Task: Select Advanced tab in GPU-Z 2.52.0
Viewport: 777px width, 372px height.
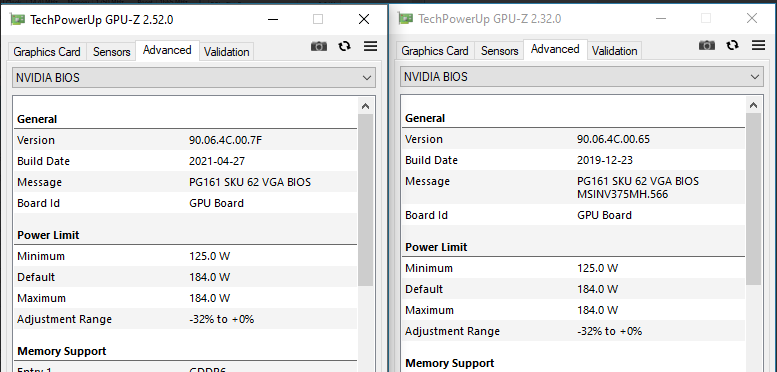Action: (x=167, y=50)
